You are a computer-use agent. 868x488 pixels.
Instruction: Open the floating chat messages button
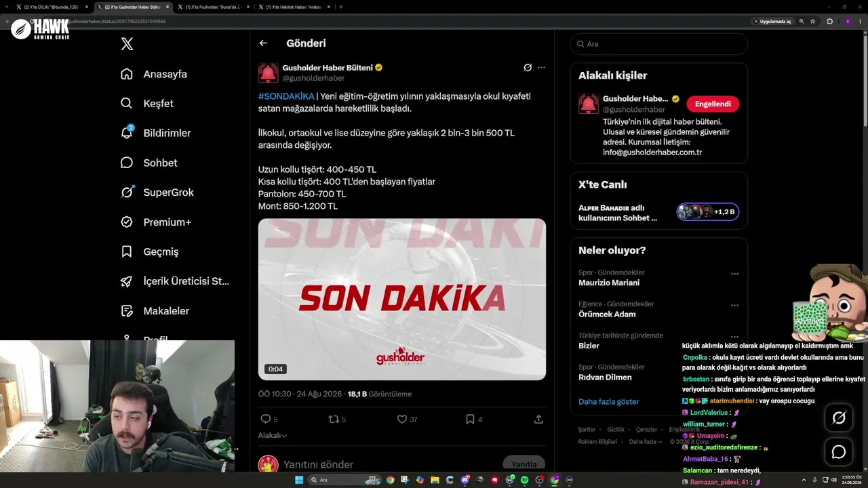pos(839,451)
